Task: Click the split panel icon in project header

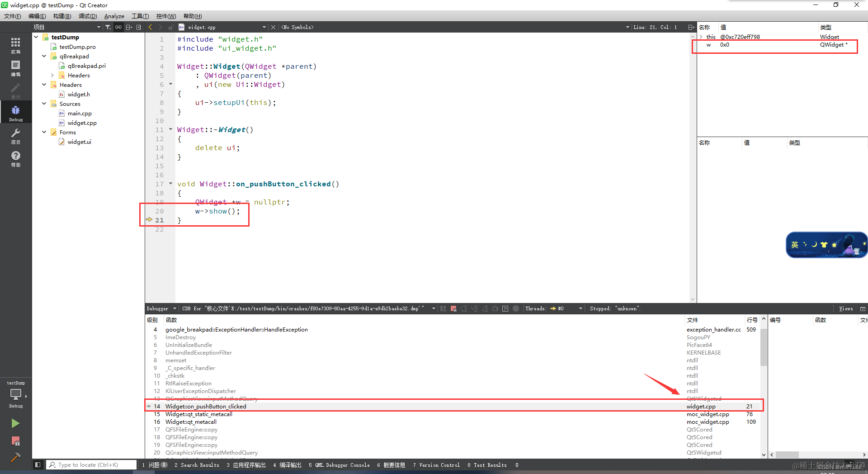Action: (x=129, y=27)
